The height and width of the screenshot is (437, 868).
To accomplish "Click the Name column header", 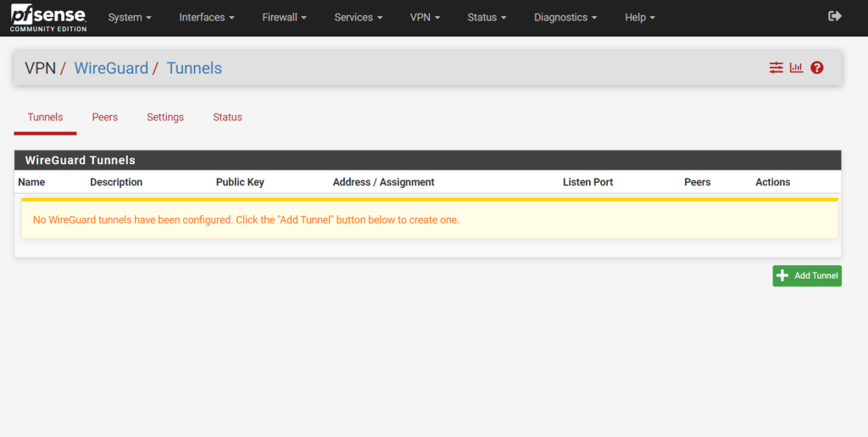I will click(31, 182).
